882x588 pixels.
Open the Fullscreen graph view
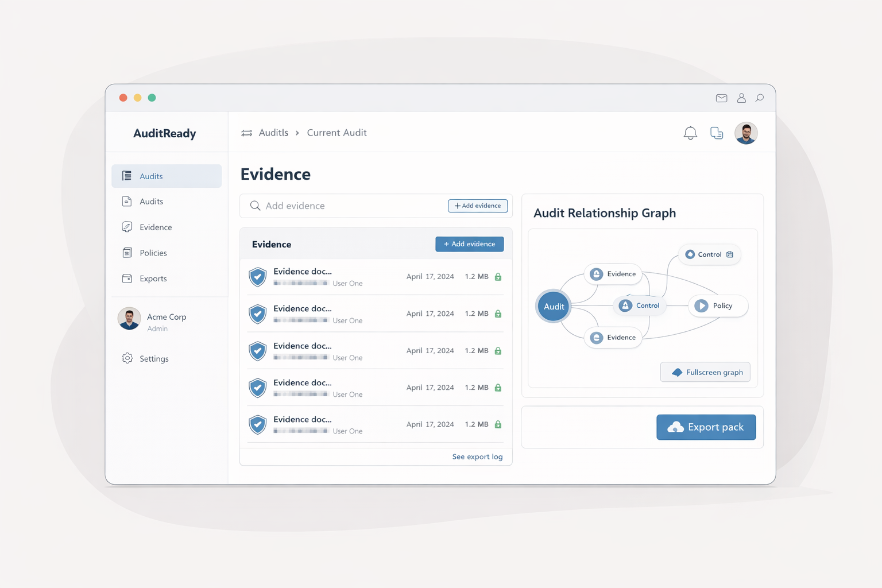pyautogui.click(x=705, y=372)
